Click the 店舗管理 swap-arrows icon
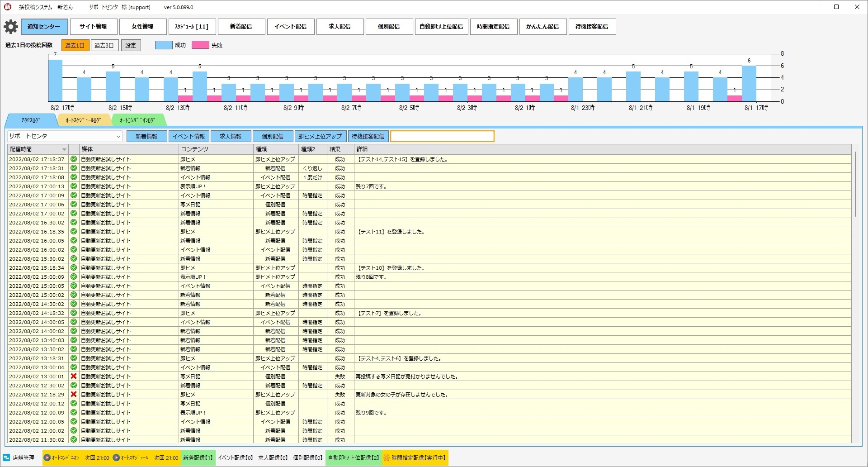The image size is (868, 467). coord(7,457)
